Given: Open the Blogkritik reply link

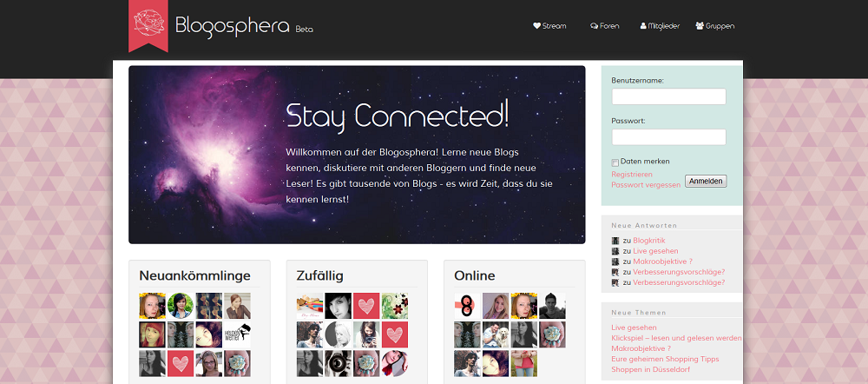Looking at the screenshot, I should [648, 241].
